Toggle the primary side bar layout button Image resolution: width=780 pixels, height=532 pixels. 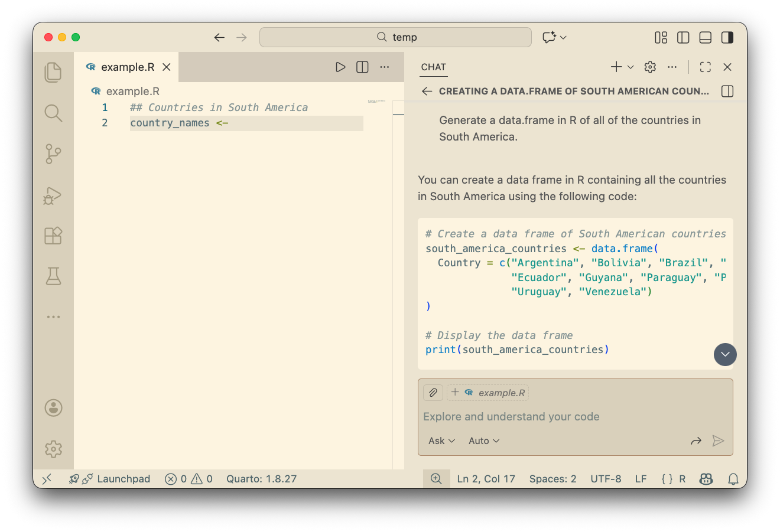pos(683,38)
